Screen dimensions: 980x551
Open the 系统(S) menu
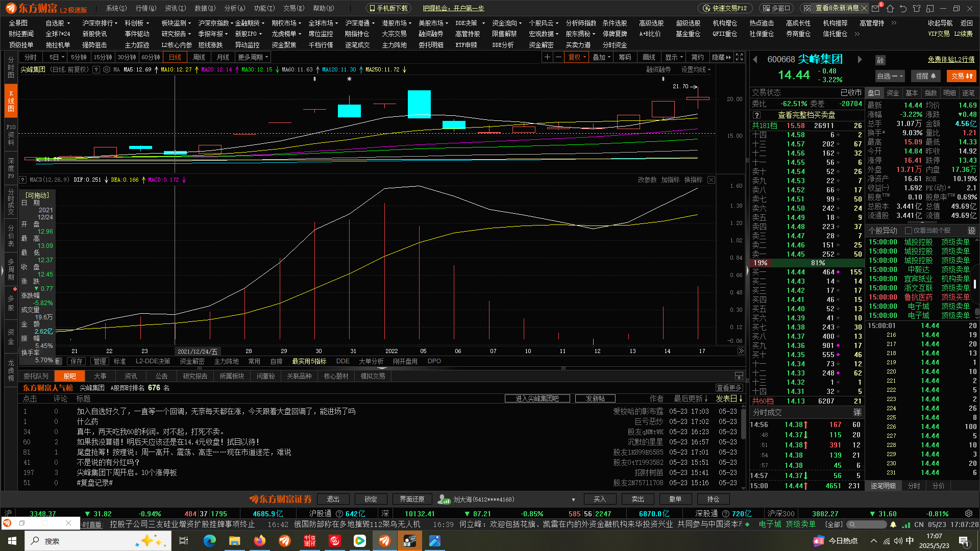[116, 8]
